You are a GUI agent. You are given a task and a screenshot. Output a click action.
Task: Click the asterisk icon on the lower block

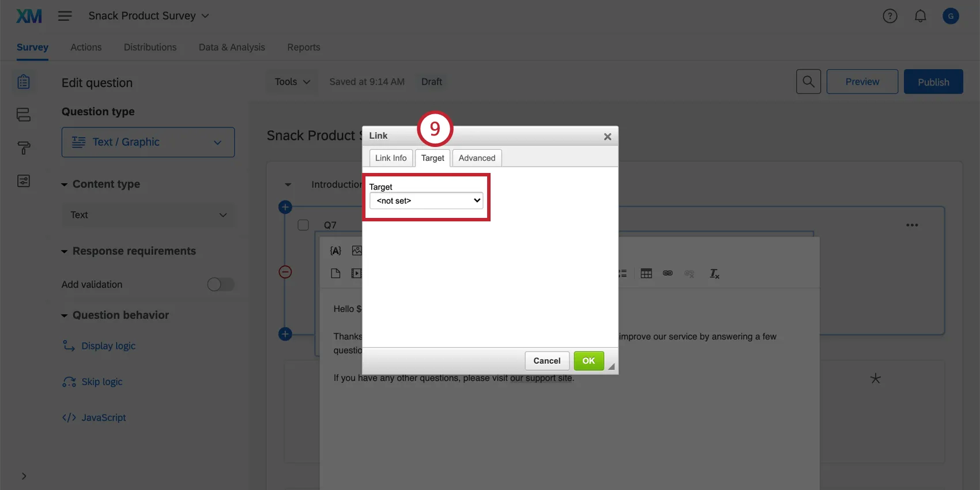876,379
